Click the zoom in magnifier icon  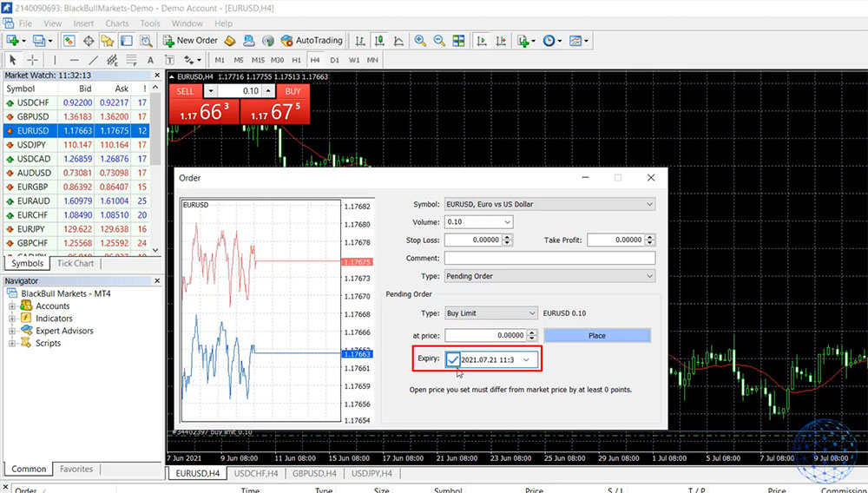(420, 41)
